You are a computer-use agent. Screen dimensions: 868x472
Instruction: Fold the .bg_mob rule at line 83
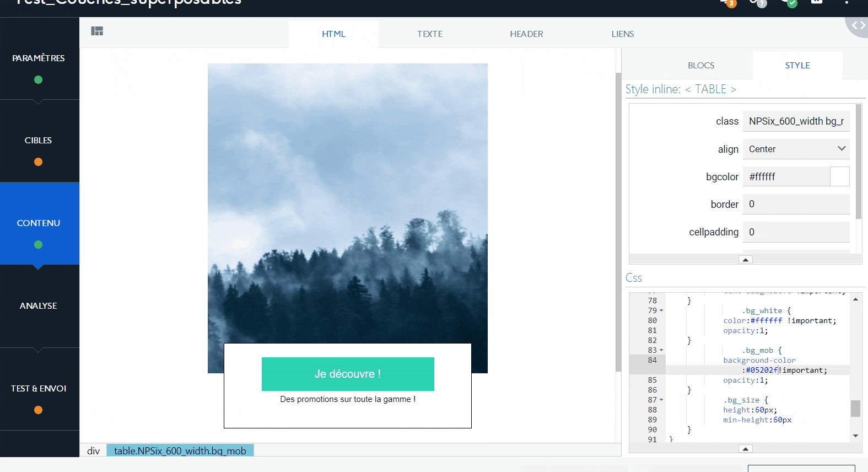[661, 351]
